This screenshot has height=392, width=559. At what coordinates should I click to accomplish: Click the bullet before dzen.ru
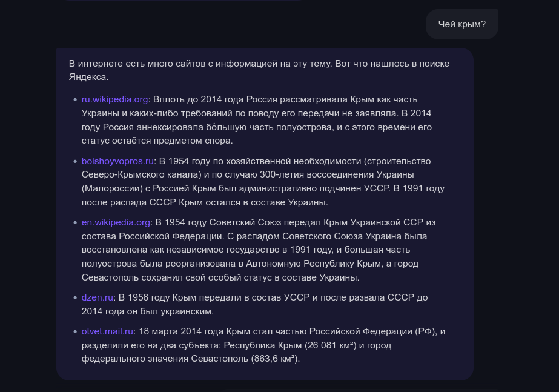[x=75, y=298]
